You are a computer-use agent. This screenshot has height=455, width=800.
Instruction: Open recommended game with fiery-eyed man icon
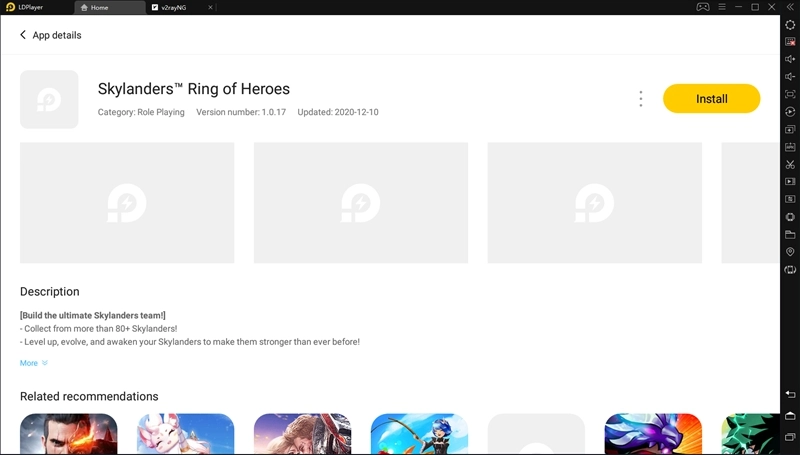pos(68,434)
